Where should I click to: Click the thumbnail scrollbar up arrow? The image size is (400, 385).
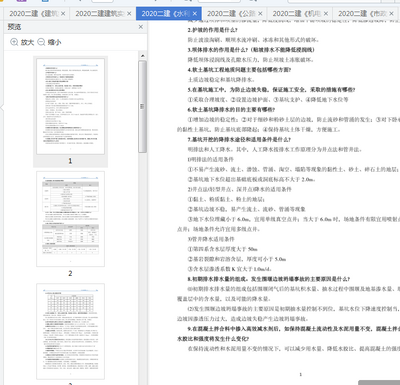tap(143, 56)
